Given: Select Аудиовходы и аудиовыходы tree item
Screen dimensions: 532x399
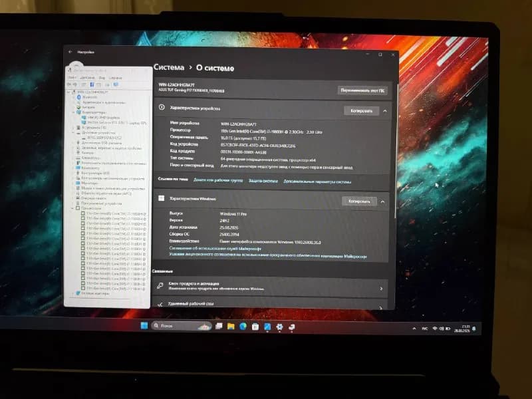Looking at the screenshot, I should (x=104, y=102).
